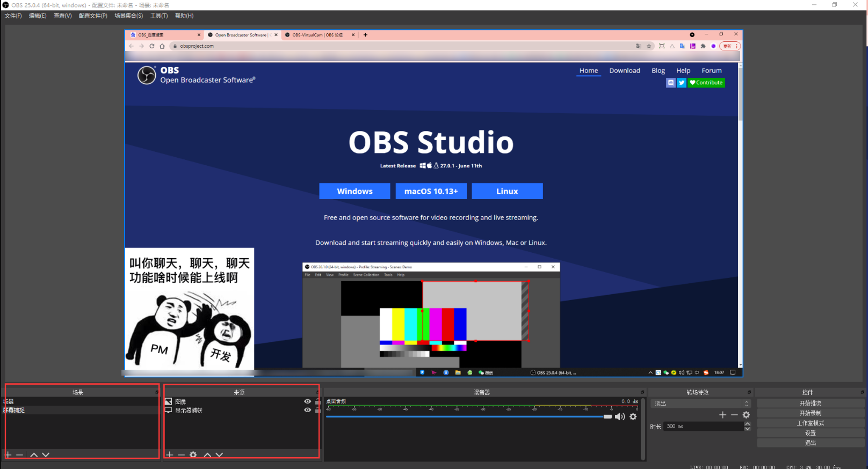Move scene up in 场景 panel

[34, 455]
